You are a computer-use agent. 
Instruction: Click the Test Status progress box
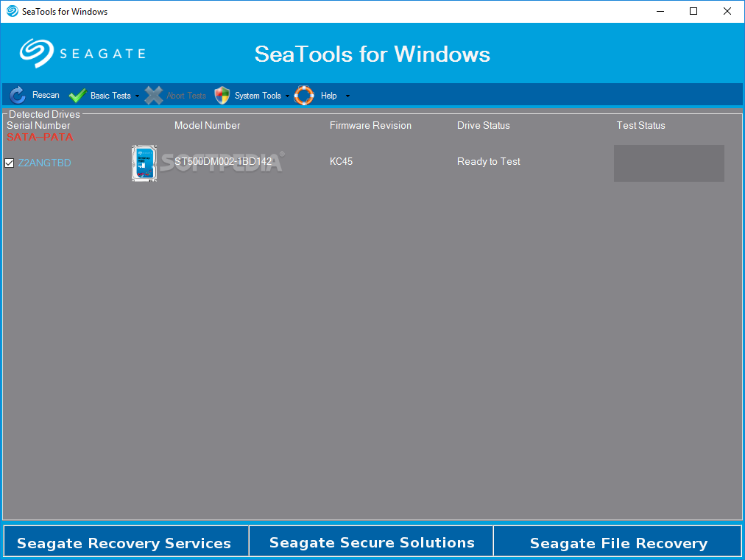[x=669, y=163]
